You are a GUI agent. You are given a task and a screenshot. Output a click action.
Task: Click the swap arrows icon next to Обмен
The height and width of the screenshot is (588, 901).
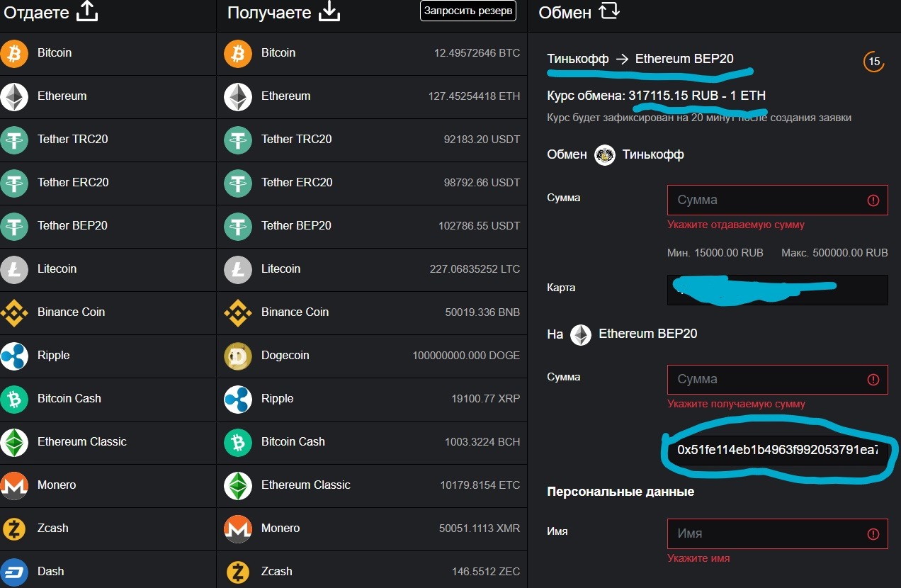pos(609,11)
